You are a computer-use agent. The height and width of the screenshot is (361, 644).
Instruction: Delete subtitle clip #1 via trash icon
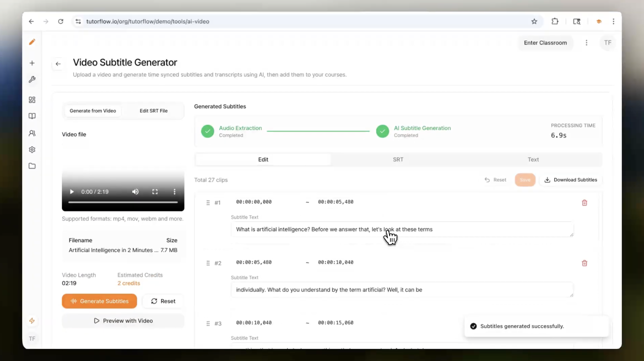pyautogui.click(x=584, y=203)
